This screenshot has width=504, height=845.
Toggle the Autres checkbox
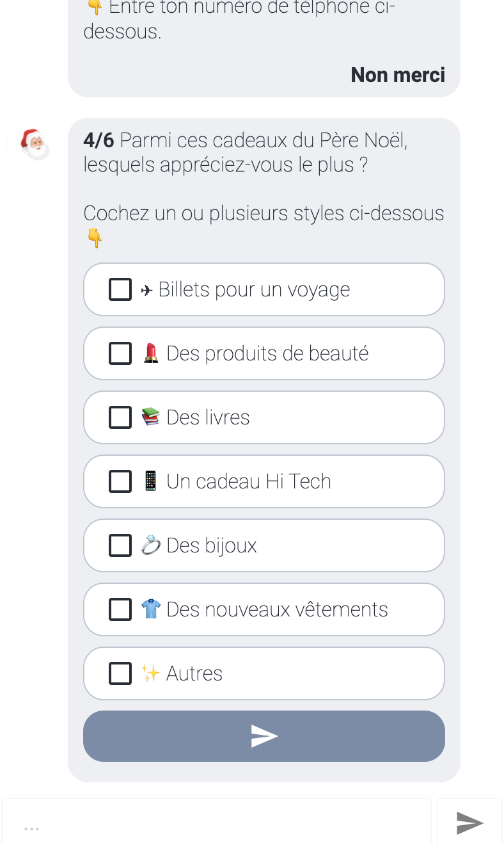[x=120, y=673]
